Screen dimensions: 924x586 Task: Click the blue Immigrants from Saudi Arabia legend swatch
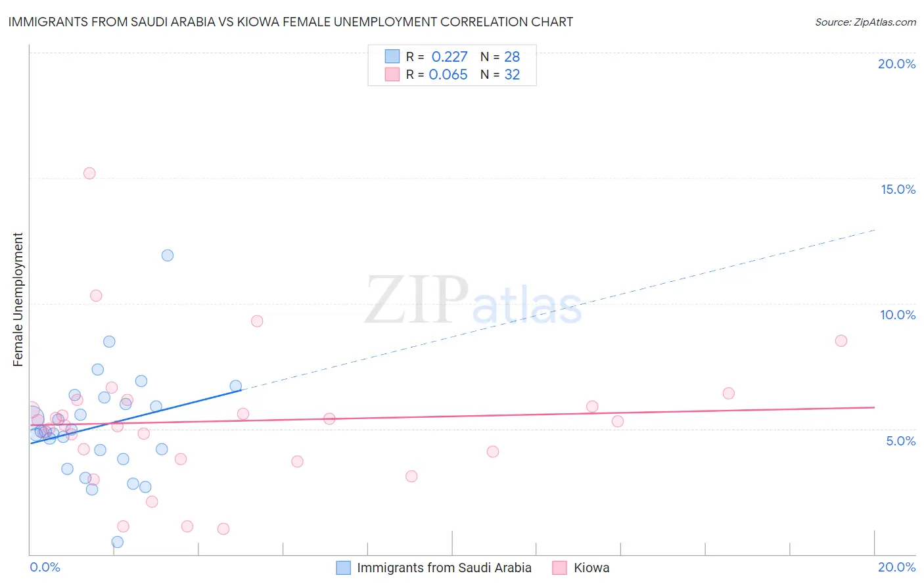(343, 568)
